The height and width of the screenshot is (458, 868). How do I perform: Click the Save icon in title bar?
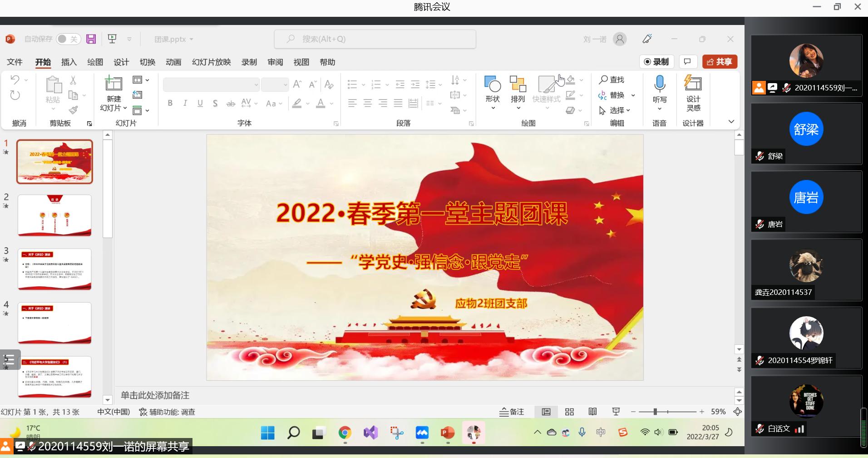click(x=91, y=39)
